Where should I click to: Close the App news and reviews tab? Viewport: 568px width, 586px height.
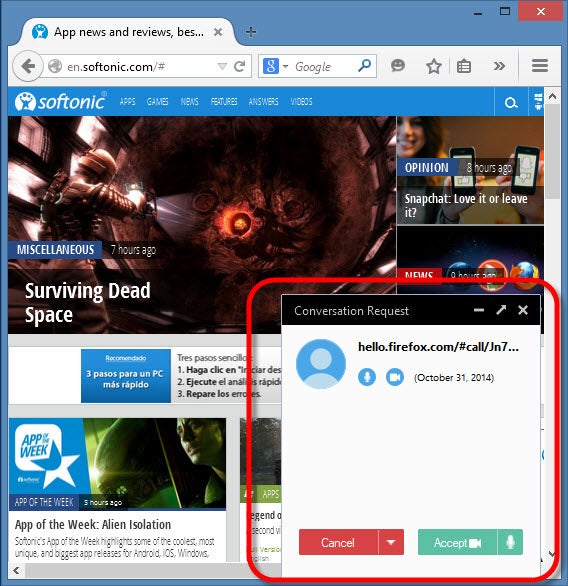click(218, 32)
